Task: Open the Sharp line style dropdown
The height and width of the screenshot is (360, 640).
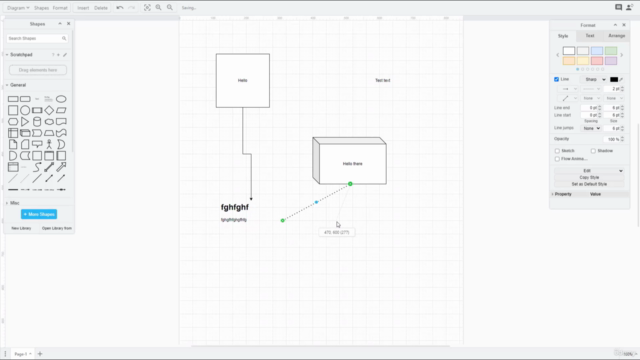Action: coord(595,80)
